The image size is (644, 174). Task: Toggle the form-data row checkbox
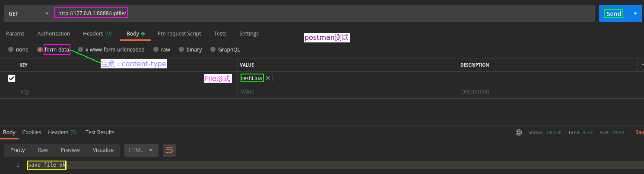point(12,78)
